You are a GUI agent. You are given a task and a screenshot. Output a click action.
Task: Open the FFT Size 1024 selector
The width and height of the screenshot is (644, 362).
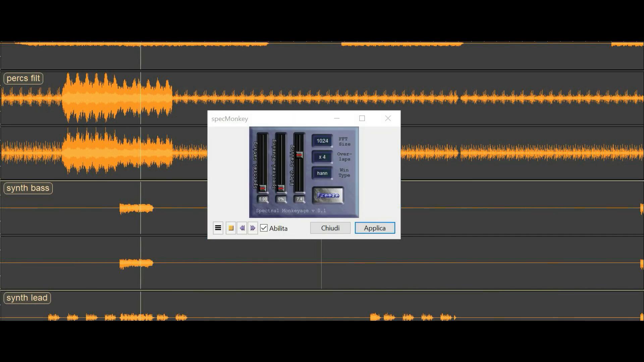point(322,141)
